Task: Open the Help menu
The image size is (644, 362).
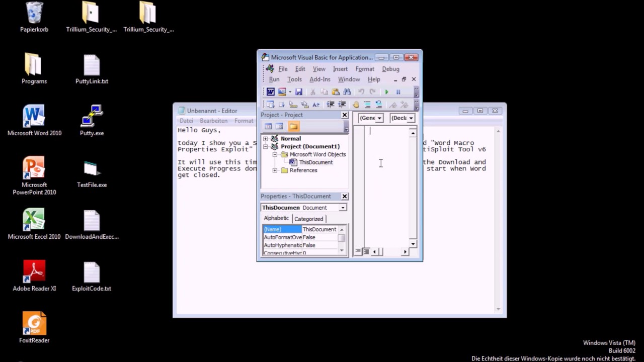Action: 374,79
